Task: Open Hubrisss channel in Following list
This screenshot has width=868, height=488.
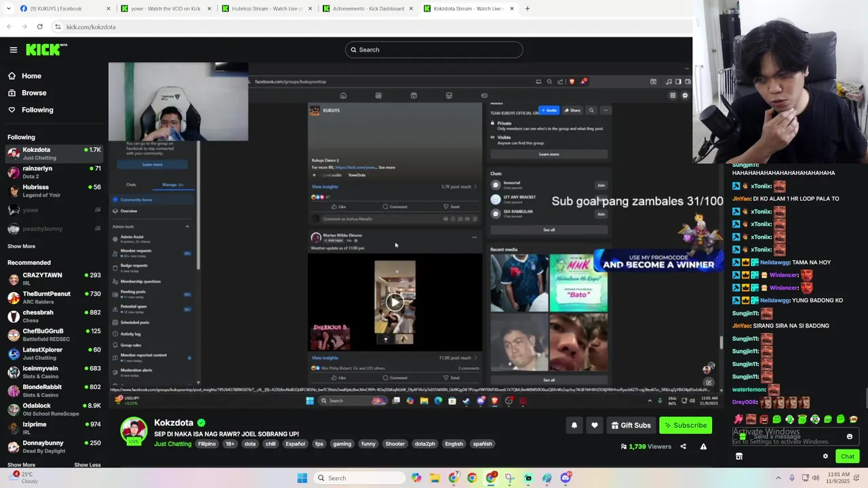Action: pyautogui.click(x=54, y=190)
